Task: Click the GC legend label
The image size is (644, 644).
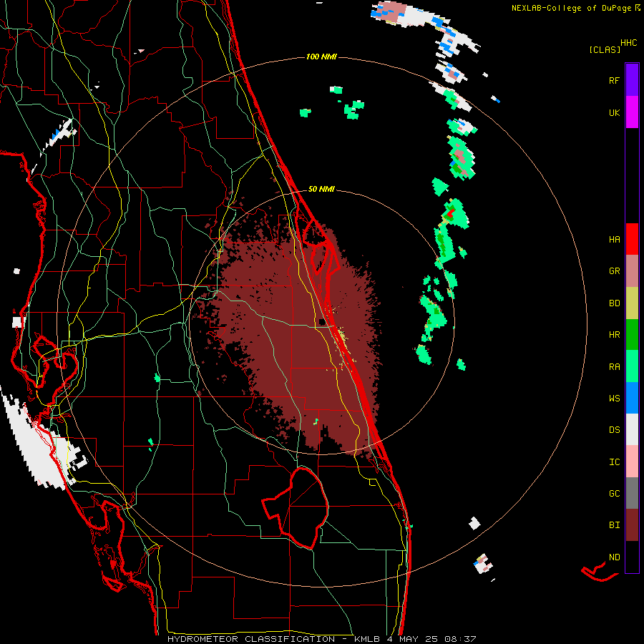Action: (614, 494)
